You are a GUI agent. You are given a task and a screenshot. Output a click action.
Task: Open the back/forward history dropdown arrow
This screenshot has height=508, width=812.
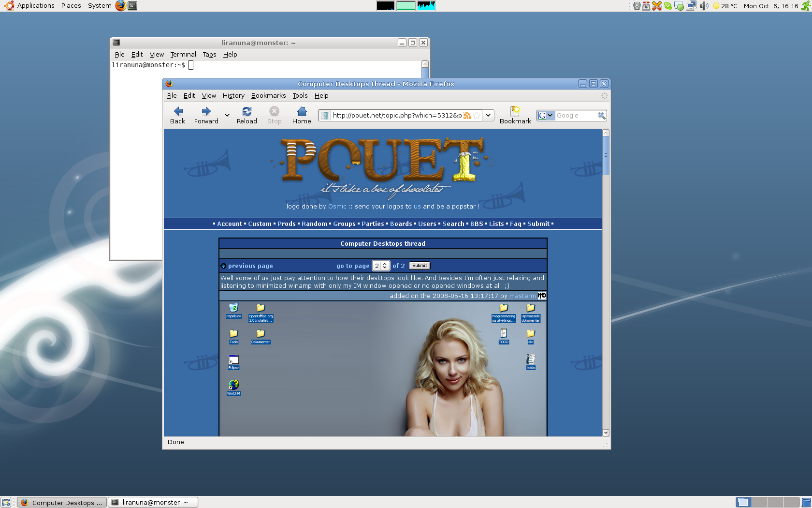[227, 115]
